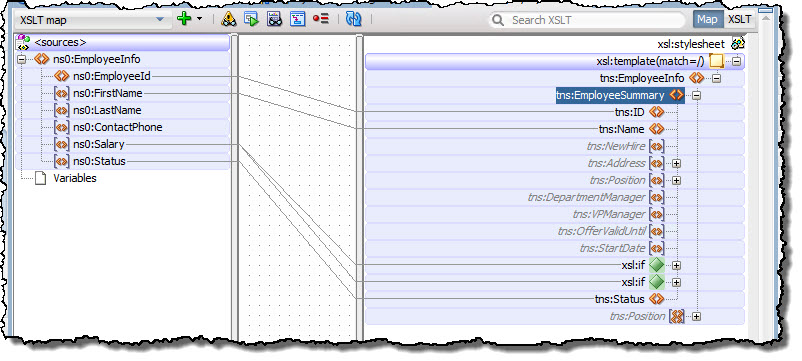Click the tns:EmployeeInfo element icon
This screenshot has height=361, width=802.
point(697,78)
